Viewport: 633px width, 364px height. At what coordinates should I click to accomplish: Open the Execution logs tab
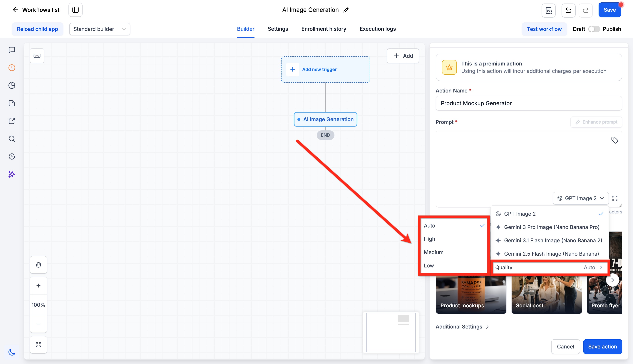377,29
